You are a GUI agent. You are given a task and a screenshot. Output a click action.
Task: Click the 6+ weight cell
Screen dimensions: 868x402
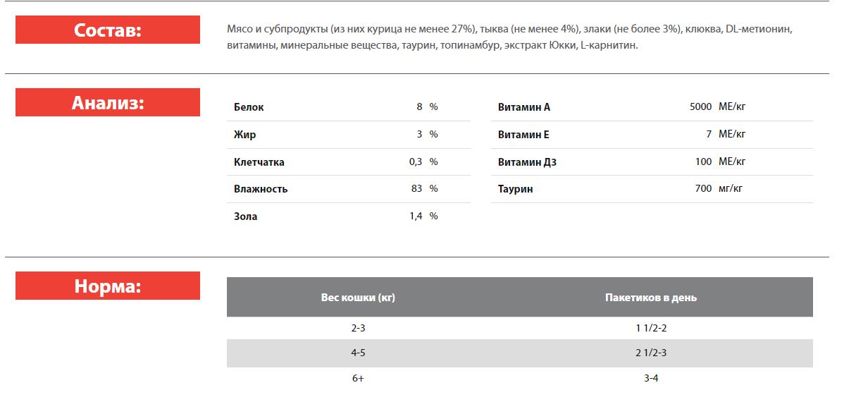pos(358,378)
